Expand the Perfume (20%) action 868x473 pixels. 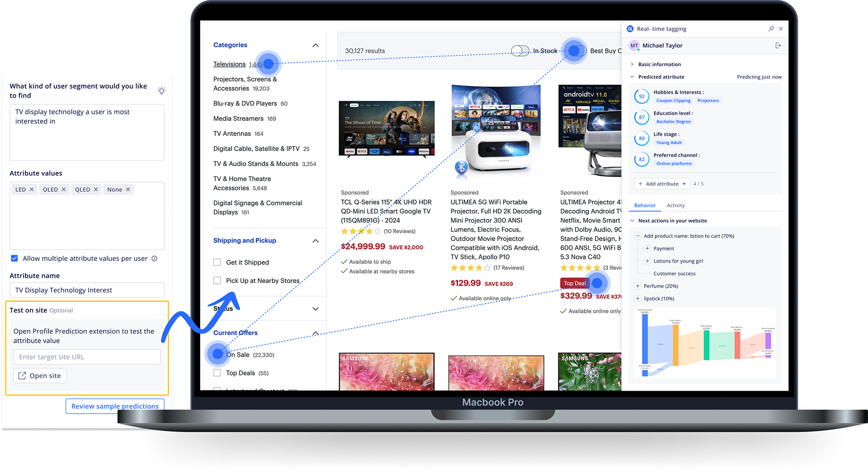(637, 286)
